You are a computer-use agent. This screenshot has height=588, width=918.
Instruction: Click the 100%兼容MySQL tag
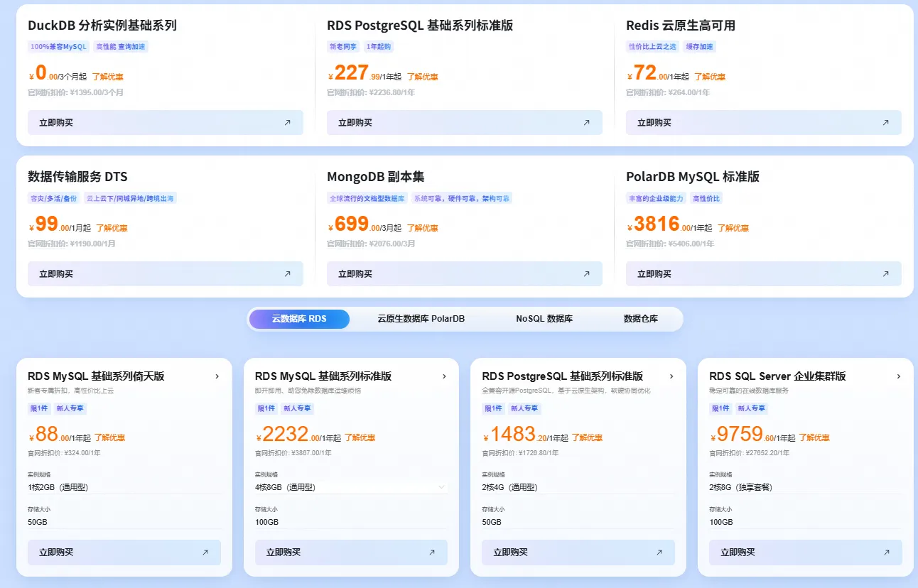tap(59, 47)
